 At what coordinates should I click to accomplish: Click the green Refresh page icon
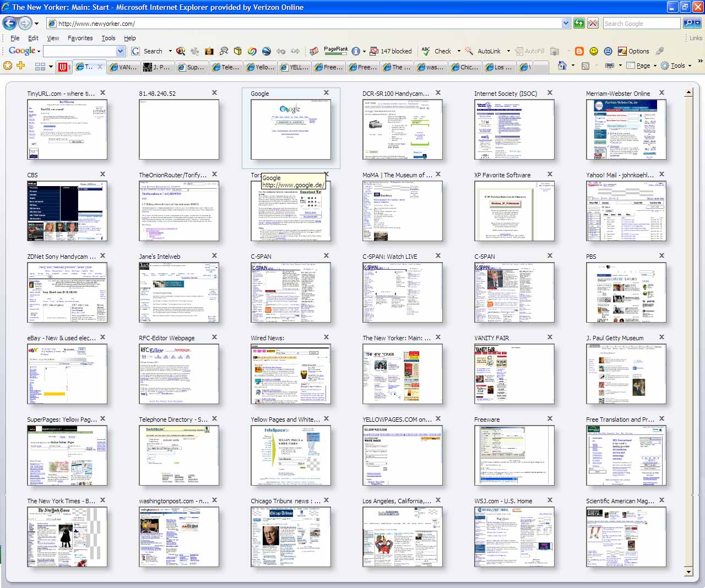point(579,23)
